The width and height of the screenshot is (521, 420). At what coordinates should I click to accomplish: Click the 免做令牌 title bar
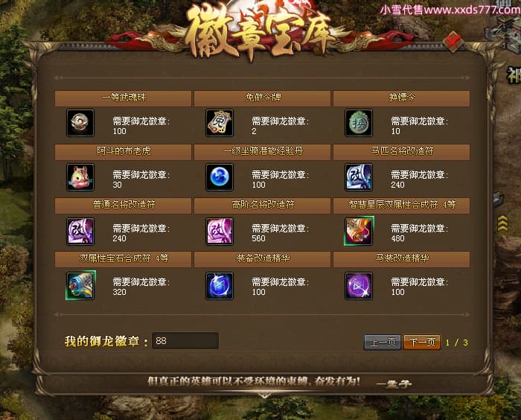262,98
